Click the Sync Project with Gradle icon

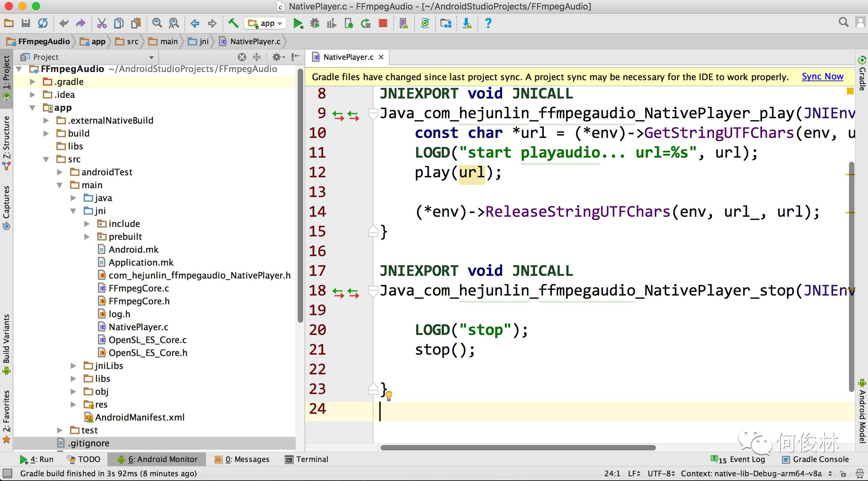click(425, 23)
